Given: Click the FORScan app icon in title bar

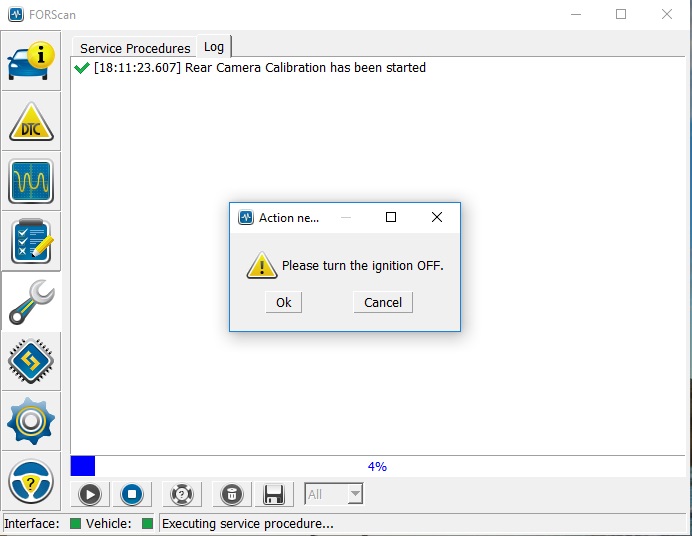Looking at the screenshot, I should point(16,14).
